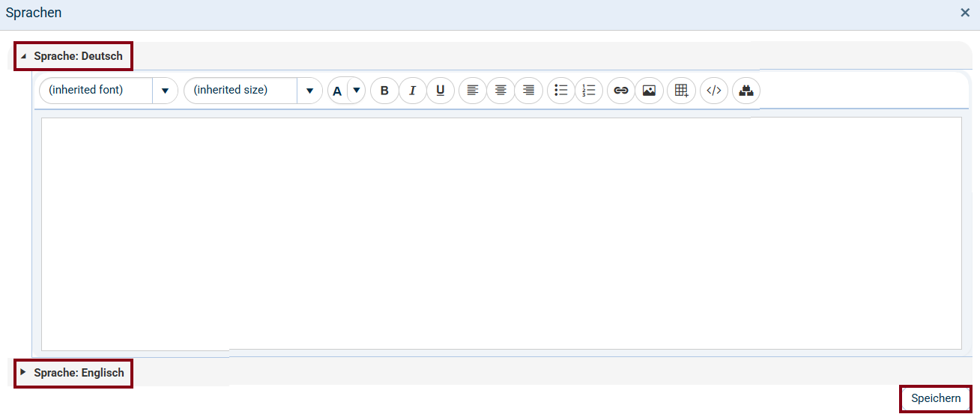The height and width of the screenshot is (420, 980).
Task: Collapse the Sprache: Deutsch section
Action: click(73, 56)
